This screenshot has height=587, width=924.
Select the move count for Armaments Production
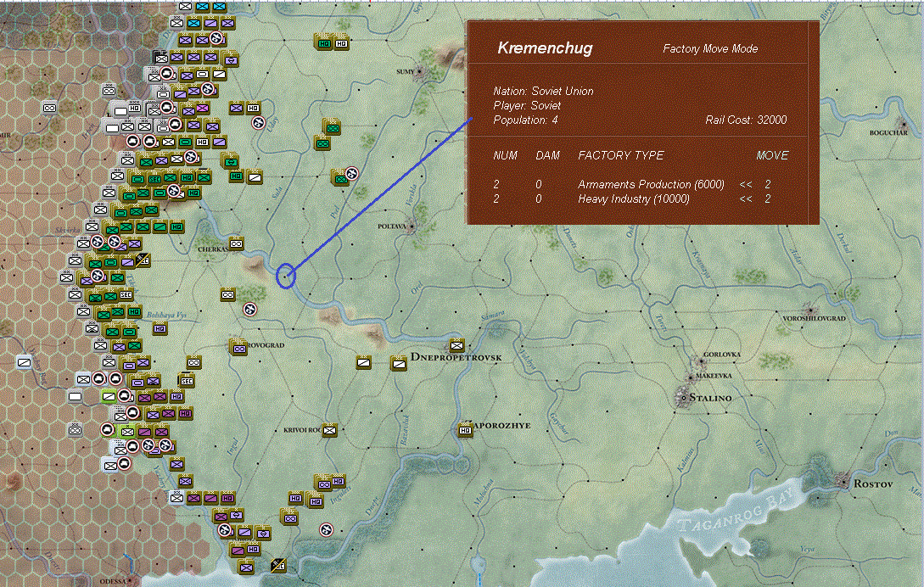(x=768, y=184)
